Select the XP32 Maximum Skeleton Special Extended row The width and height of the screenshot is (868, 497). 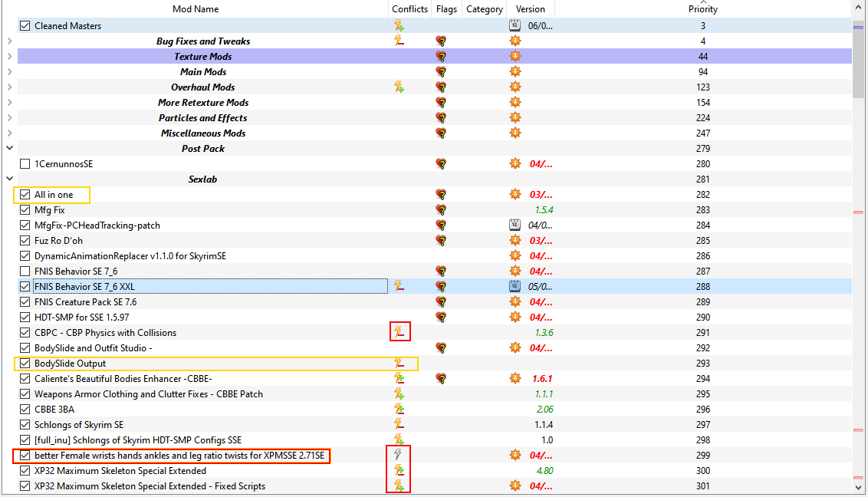(435, 470)
